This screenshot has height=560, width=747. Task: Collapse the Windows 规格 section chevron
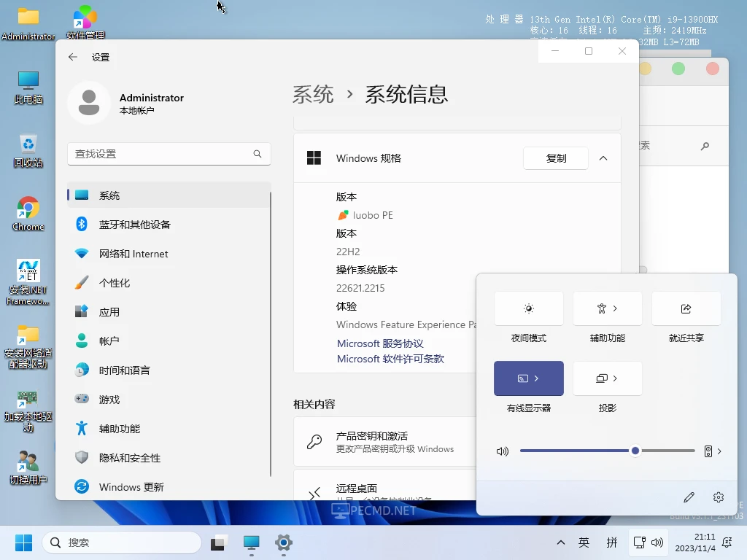pos(603,158)
